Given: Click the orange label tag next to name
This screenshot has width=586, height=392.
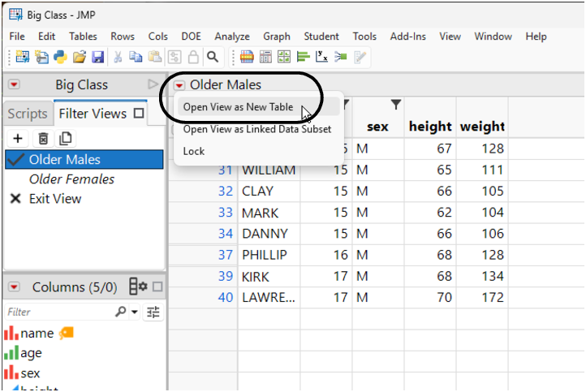Looking at the screenshot, I should pyautogui.click(x=67, y=333).
